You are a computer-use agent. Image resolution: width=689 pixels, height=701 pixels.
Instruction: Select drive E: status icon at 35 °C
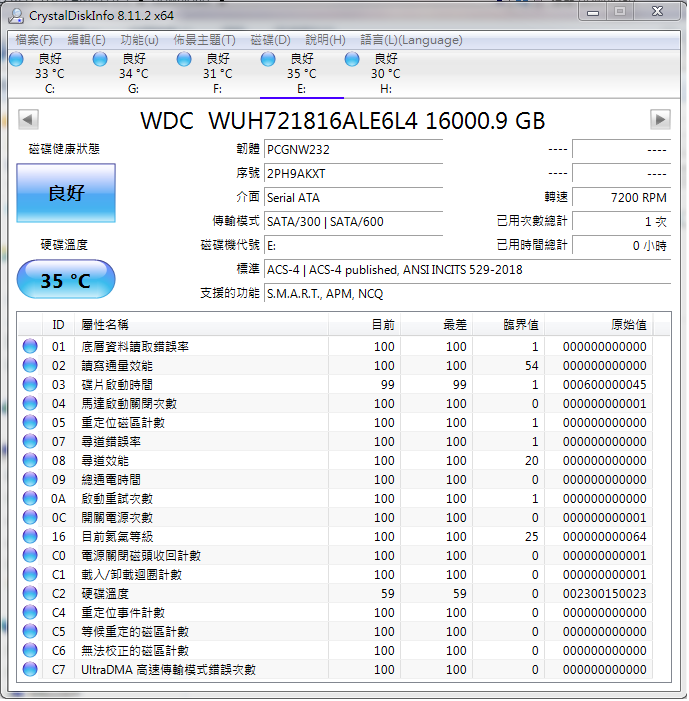click(x=268, y=59)
